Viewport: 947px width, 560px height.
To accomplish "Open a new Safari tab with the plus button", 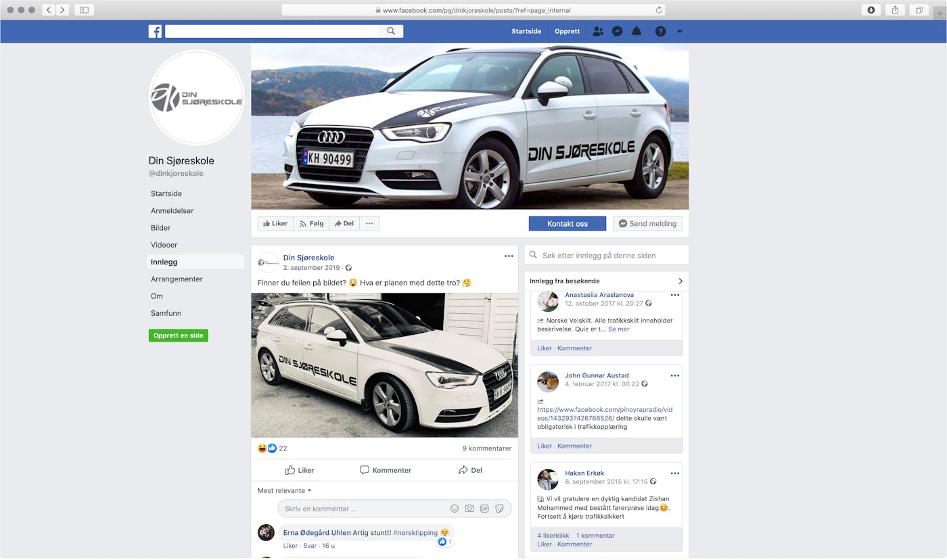I will (x=940, y=13).
